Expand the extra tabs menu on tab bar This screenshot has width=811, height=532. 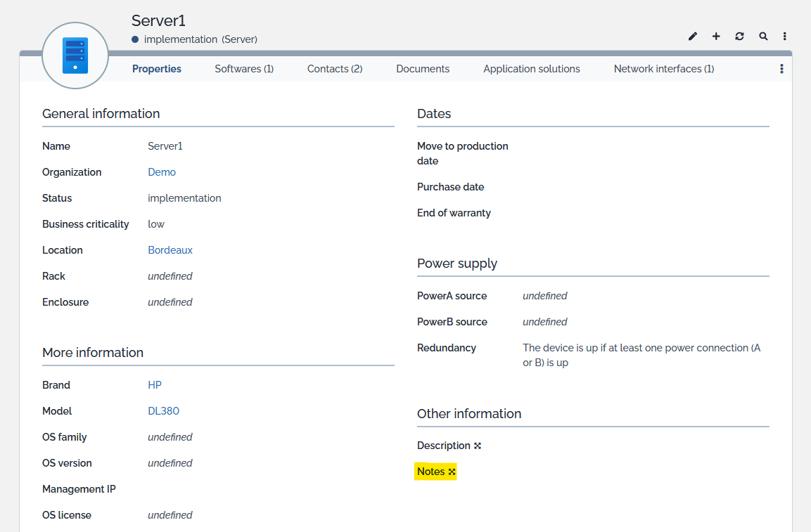781,69
